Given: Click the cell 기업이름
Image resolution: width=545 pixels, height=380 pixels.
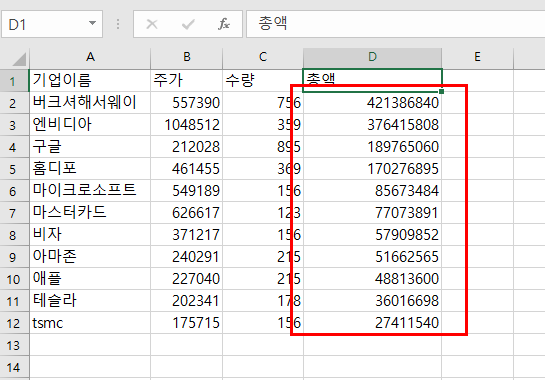Looking at the screenshot, I should point(90,81).
